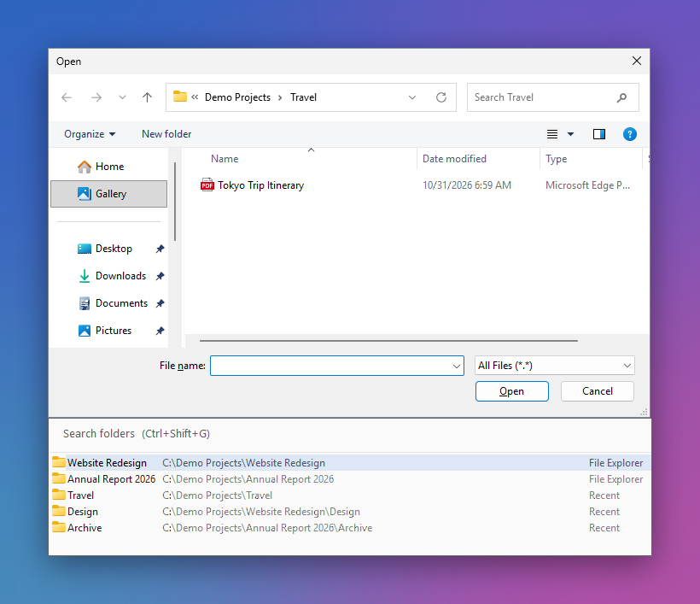
Task: Click the pin icon next to Pictures
Action: [160, 331]
